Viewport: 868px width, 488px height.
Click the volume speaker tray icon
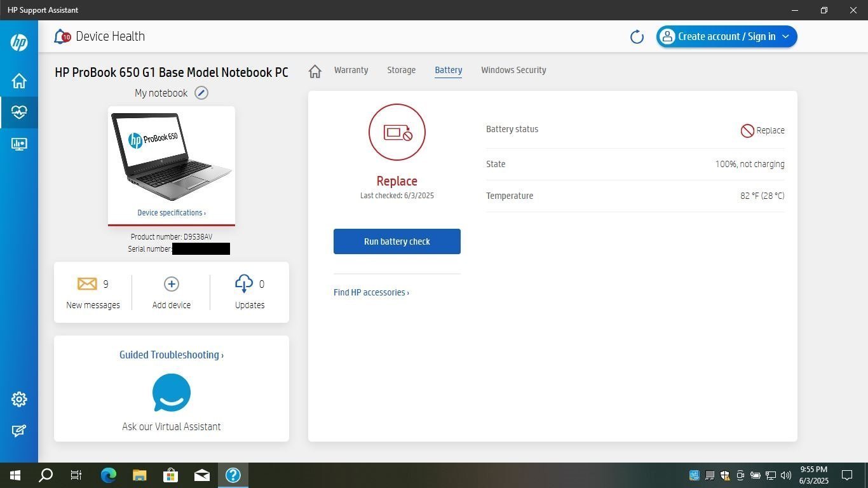(786, 475)
